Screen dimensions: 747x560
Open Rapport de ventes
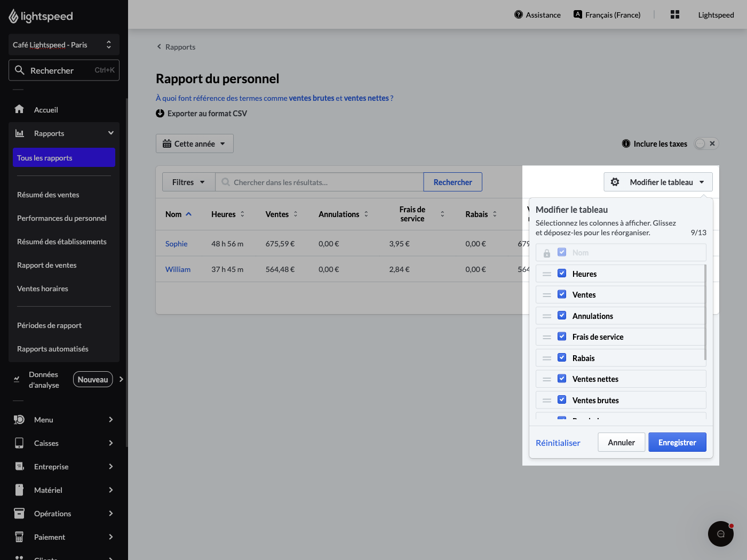pyautogui.click(x=47, y=265)
